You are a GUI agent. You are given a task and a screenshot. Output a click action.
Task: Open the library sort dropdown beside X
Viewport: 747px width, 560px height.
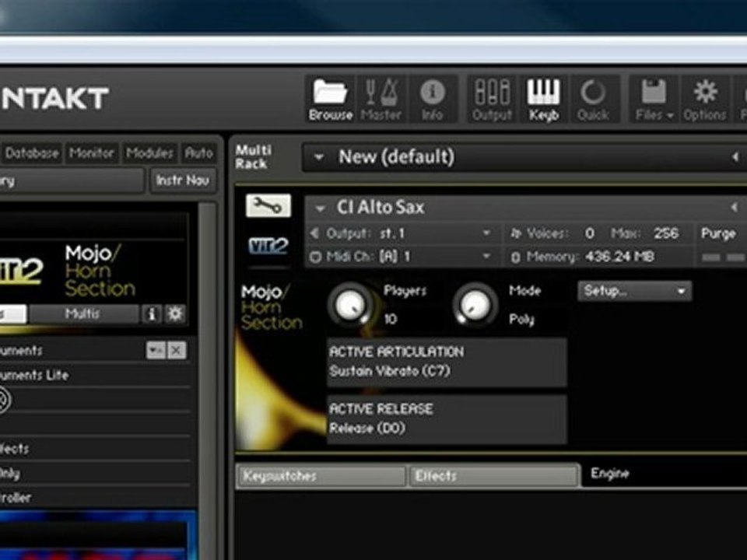(156, 351)
